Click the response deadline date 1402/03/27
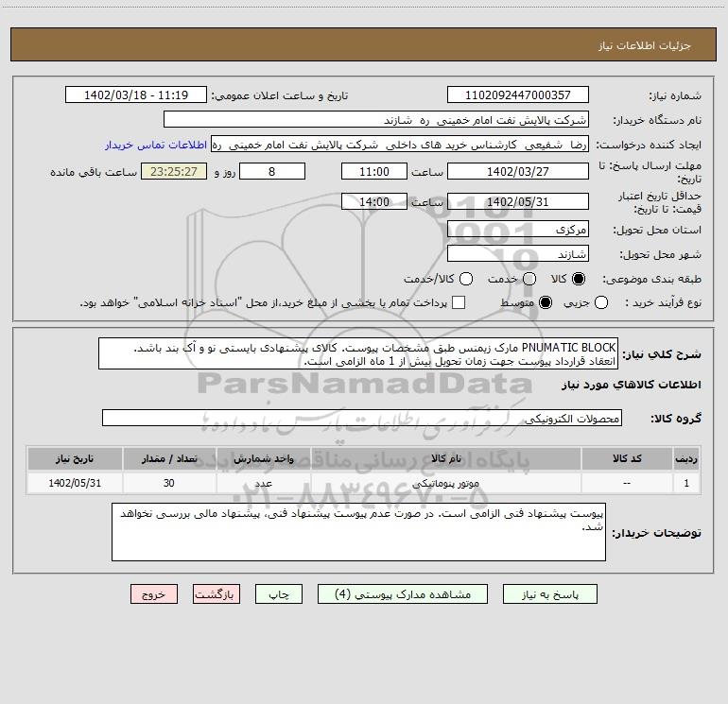 pyautogui.click(x=518, y=171)
